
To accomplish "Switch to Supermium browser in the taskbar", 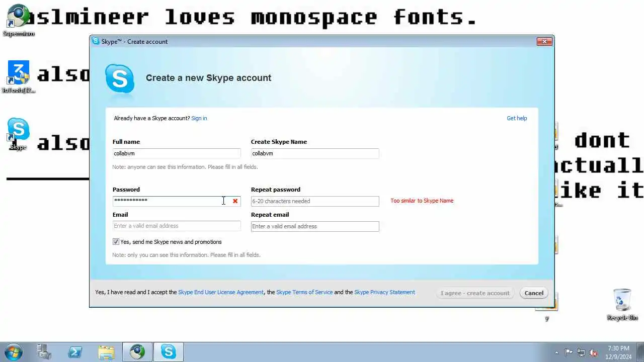I will pyautogui.click(x=137, y=352).
